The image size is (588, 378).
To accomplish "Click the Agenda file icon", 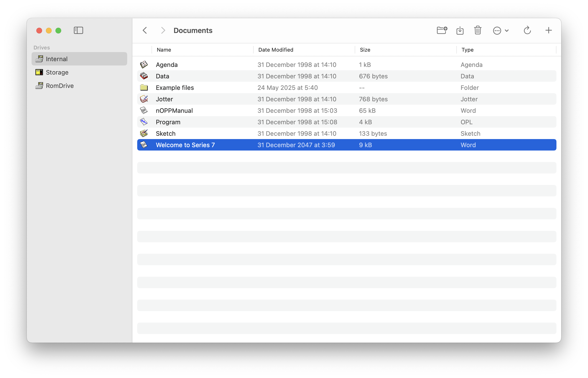I will pyautogui.click(x=144, y=65).
